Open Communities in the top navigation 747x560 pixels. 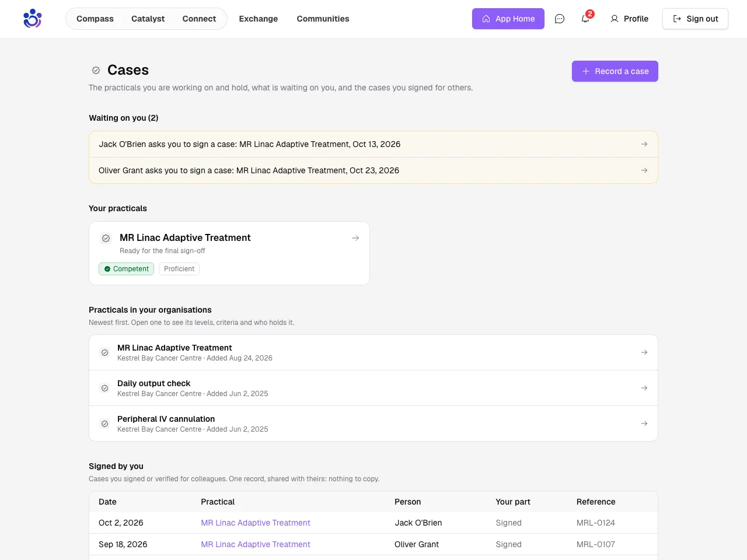click(x=323, y=19)
